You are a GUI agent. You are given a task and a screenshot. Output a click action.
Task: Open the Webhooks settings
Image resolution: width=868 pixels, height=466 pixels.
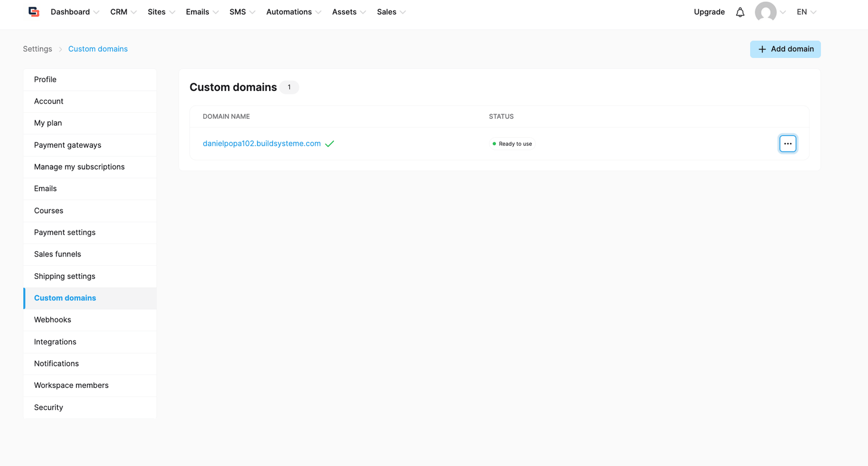coord(90,320)
